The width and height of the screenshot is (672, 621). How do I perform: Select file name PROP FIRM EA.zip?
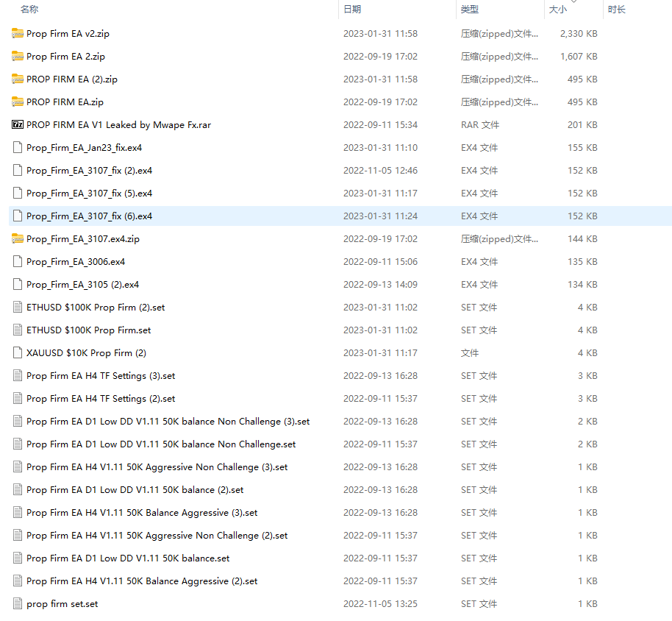pyautogui.click(x=65, y=102)
